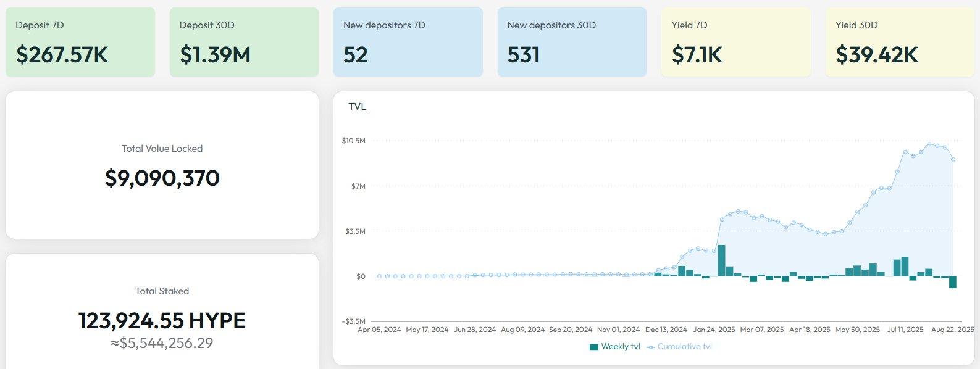Click the $3.5M y-axis label
The width and height of the screenshot is (980, 369).
coord(355,231)
